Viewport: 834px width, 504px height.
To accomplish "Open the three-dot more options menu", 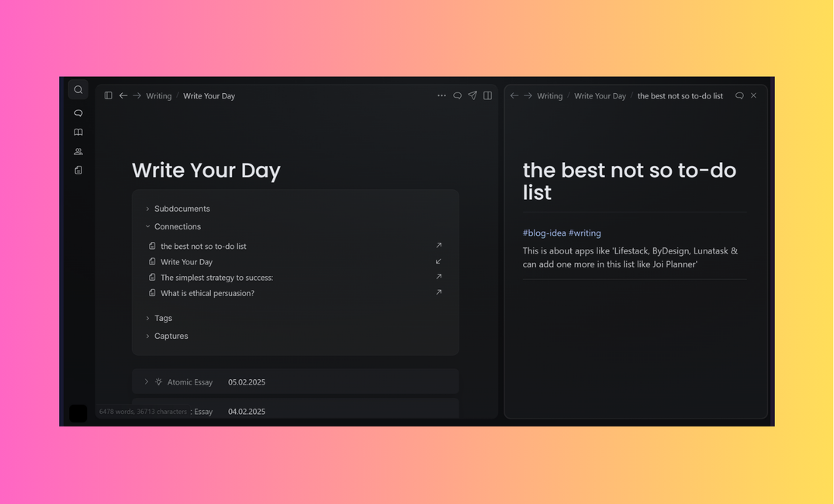I will click(441, 95).
